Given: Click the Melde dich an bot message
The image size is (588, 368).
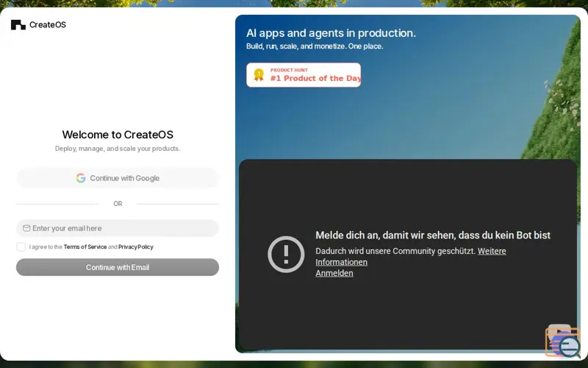Looking at the screenshot, I should 433,235.
